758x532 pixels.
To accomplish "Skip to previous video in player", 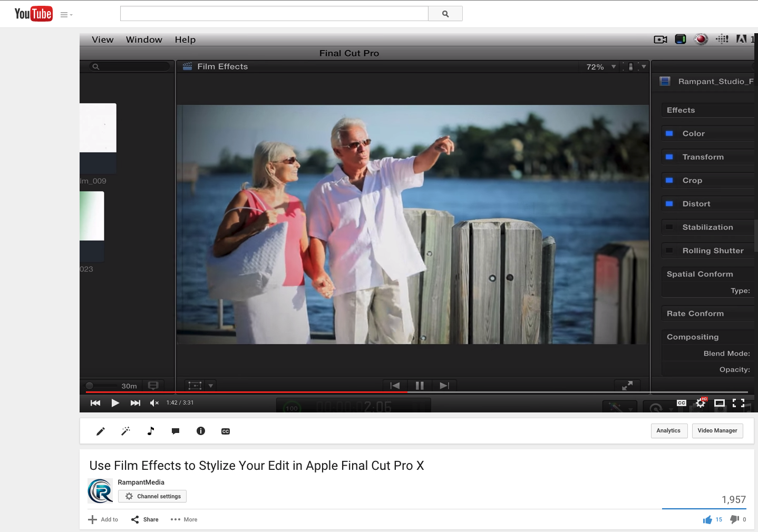I will click(95, 403).
